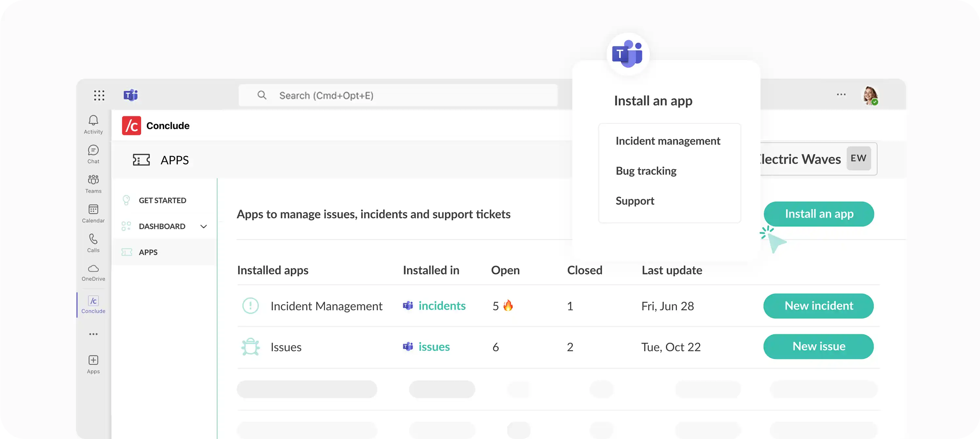980x439 pixels.
Task: Click the Incident Management exclamation icon
Action: point(250,306)
